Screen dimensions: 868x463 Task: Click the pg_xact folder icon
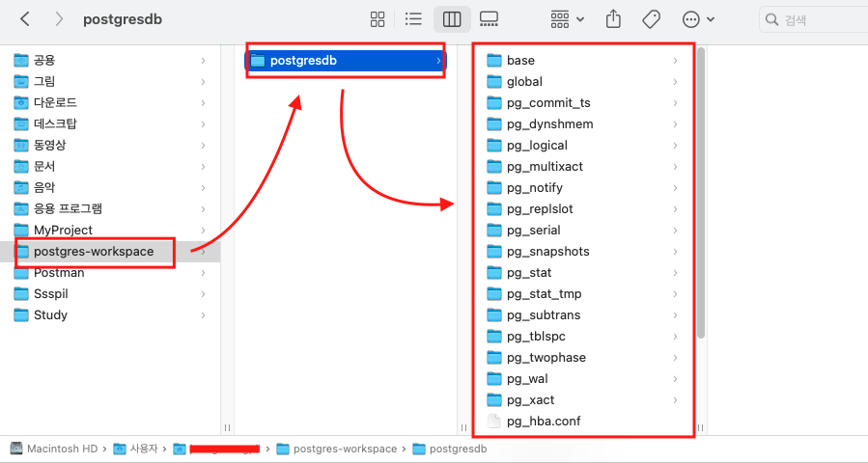[493, 400]
